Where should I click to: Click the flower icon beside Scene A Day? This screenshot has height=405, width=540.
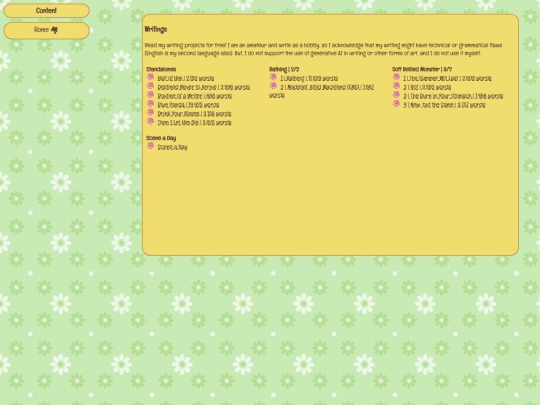tap(150, 146)
